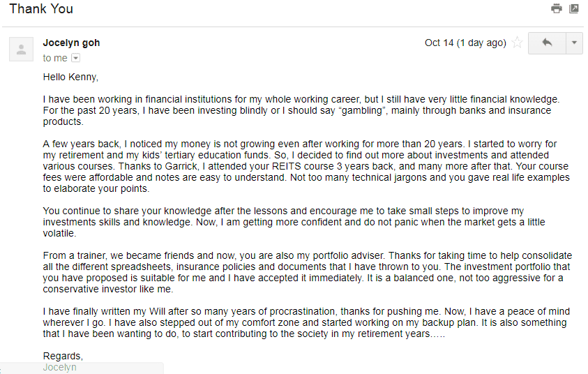
Task: Open the More options dropdown beside Reply
Action: [x=574, y=43]
